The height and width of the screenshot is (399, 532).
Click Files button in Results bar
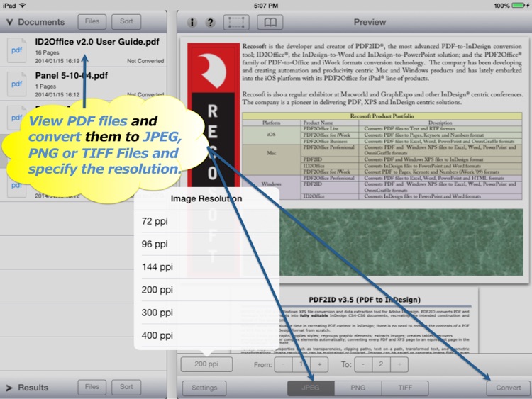(x=92, y=387)
